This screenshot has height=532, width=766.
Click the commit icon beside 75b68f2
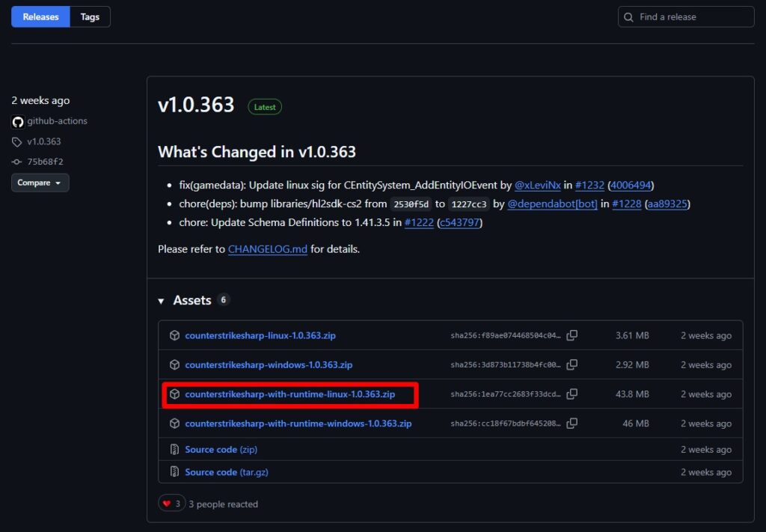17,162
